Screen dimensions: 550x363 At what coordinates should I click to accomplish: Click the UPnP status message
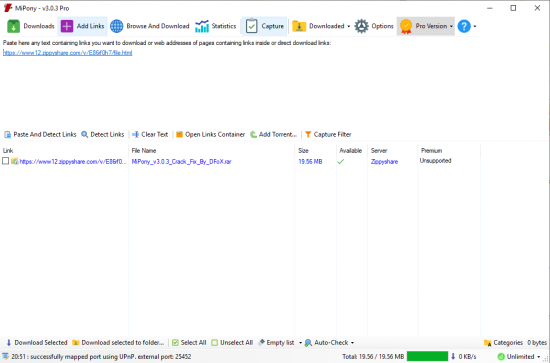[101, 357]
